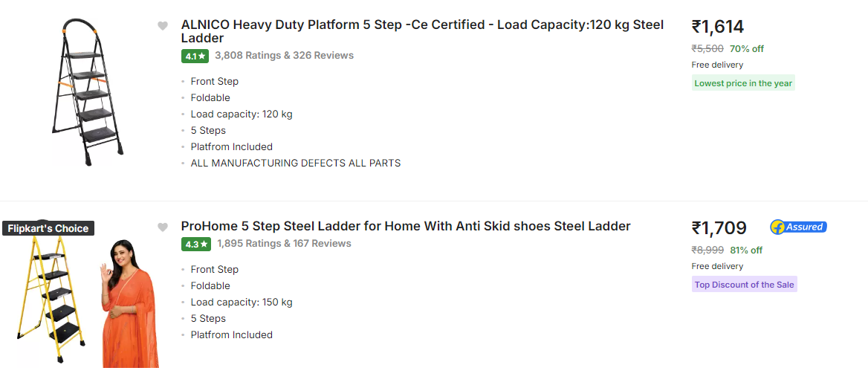Click the ALNICO black ladder product image
The image size is (868, 388).
coord(88,91)
